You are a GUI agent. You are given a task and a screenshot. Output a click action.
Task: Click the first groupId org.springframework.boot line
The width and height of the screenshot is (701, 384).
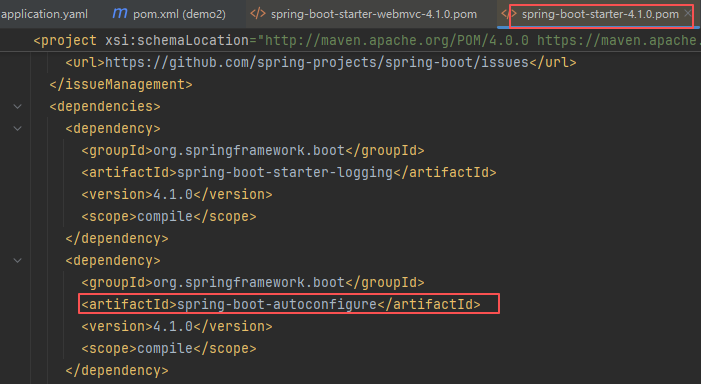pyautogui.click(x=253, y=150)
